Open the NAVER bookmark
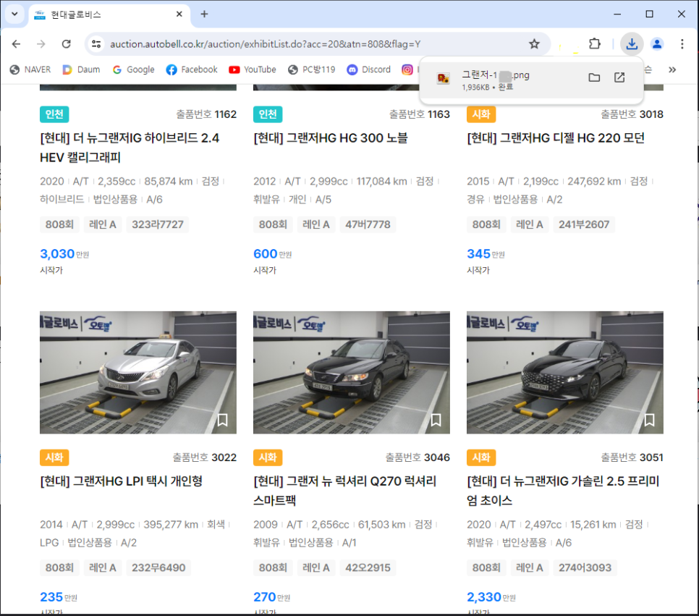Viewport: 699px width, 616px height. tap(30, 69)
